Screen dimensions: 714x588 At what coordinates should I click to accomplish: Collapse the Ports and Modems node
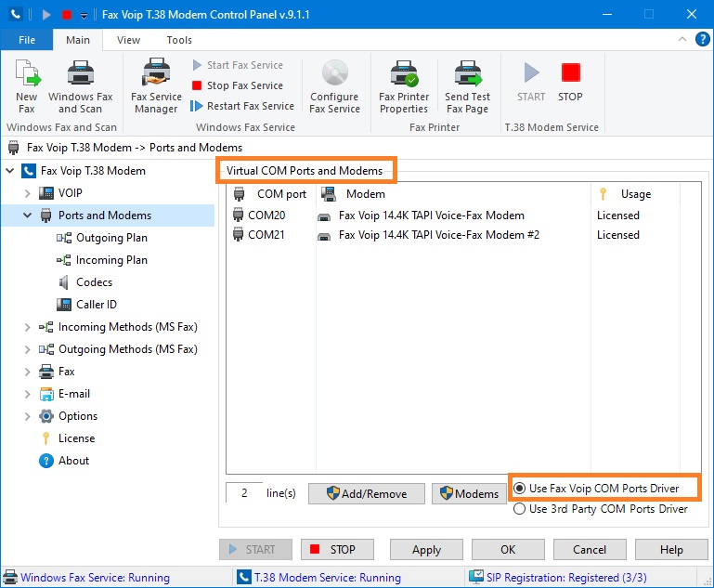(x=27, y=216)
